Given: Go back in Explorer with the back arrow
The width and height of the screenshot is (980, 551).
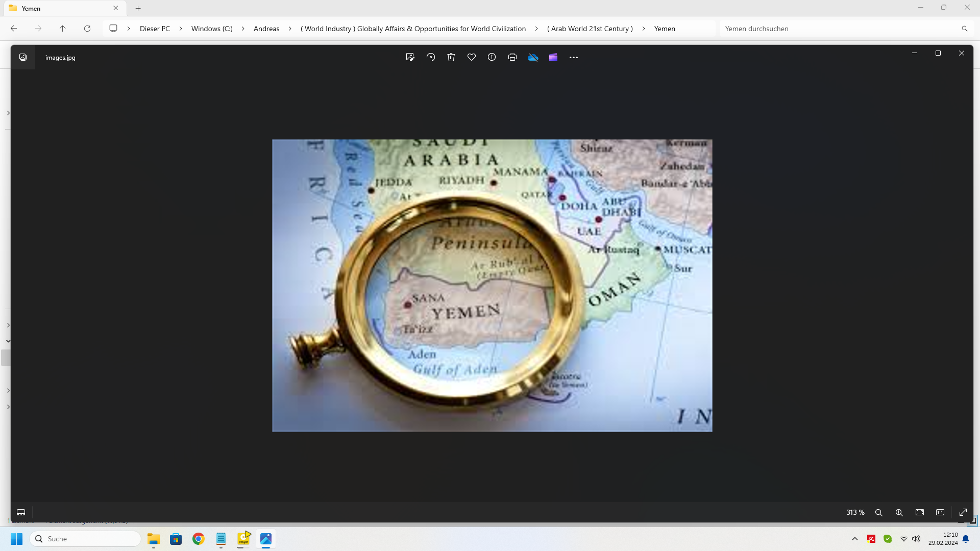Looking at the screenshot, I should (14, 29).
